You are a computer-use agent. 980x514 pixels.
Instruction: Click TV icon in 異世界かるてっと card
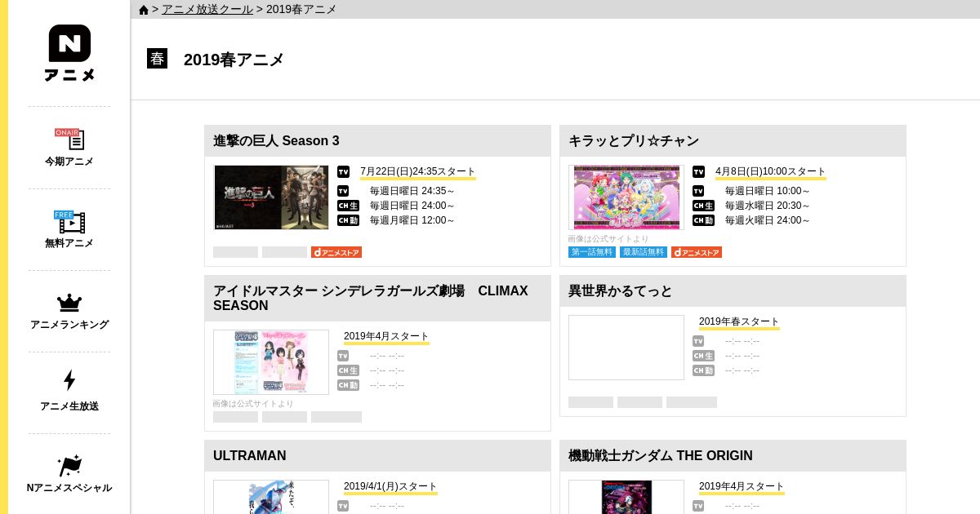698,341
